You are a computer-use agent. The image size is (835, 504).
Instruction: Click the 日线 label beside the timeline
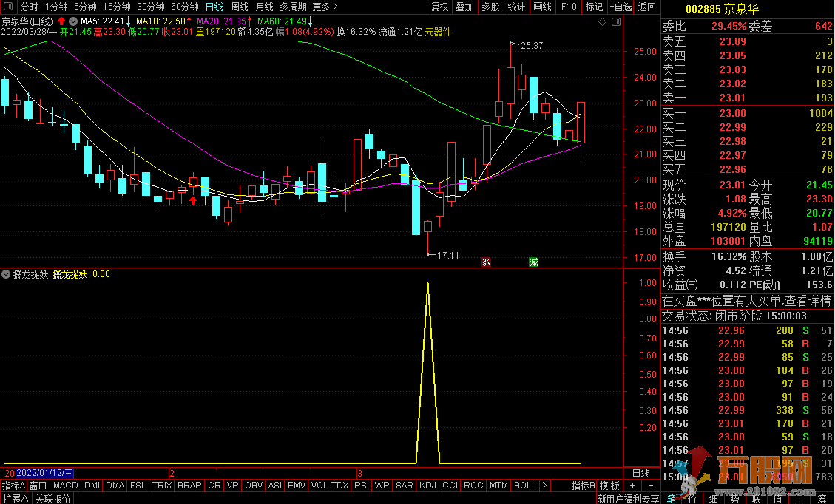641,473
